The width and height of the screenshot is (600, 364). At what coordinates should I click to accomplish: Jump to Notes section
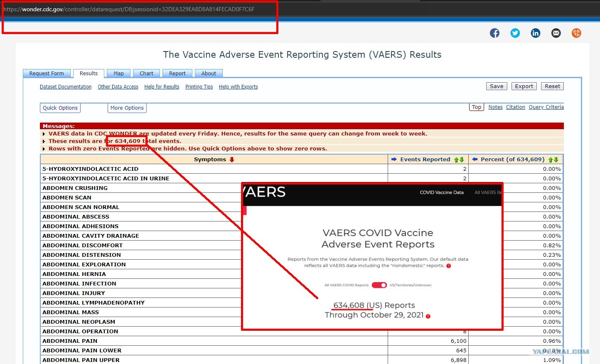click(495, 107)
